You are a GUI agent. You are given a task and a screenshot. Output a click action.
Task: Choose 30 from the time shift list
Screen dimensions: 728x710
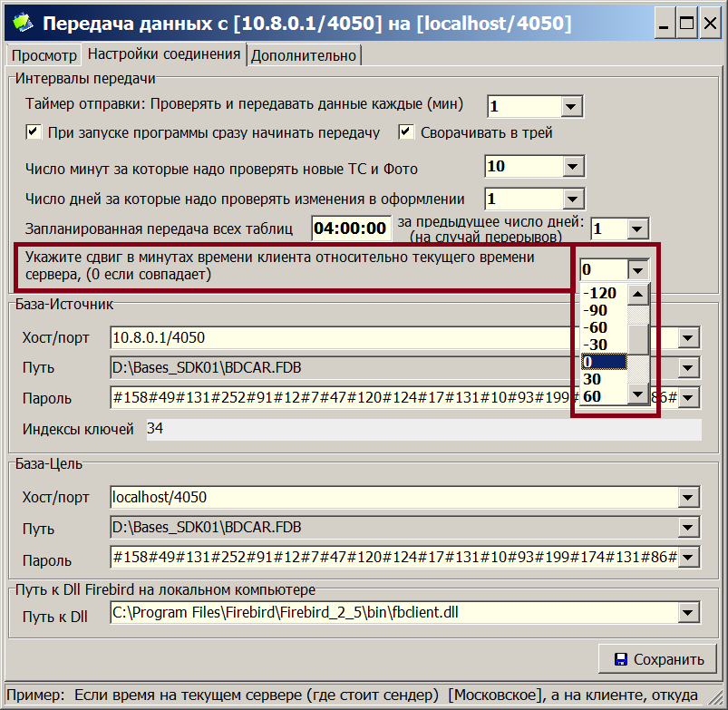tap(593, 379)
